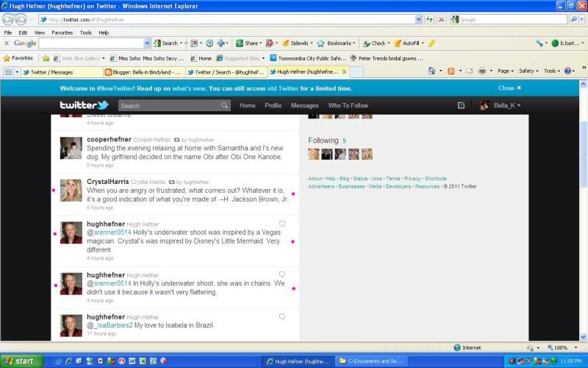Click the yellow highlighter icon in Google toolbar
588x368 pixels.
(431, 43)
